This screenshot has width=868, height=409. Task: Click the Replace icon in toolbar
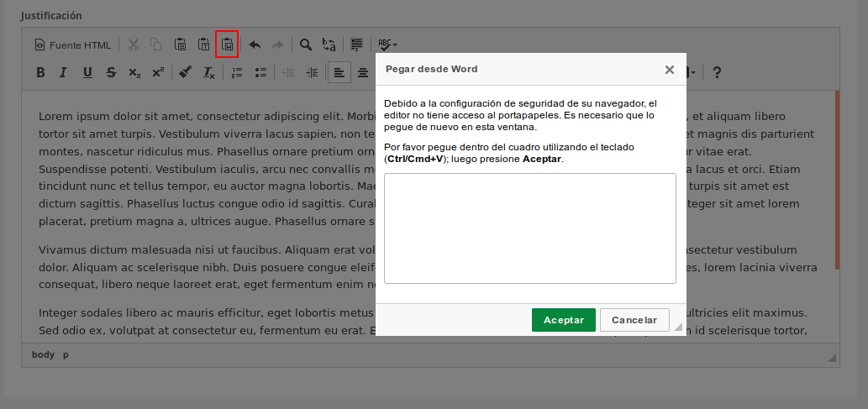(329, 45)
